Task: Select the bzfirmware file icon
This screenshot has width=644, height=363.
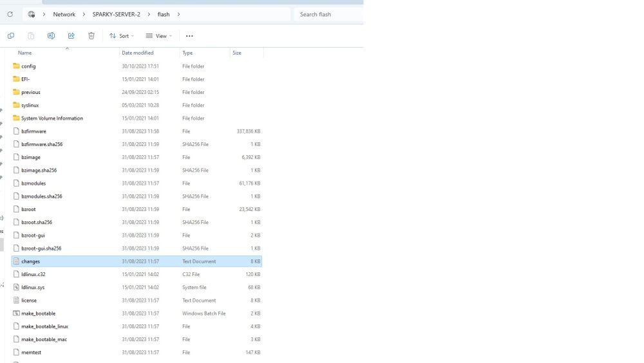Action: click(16, 131)
